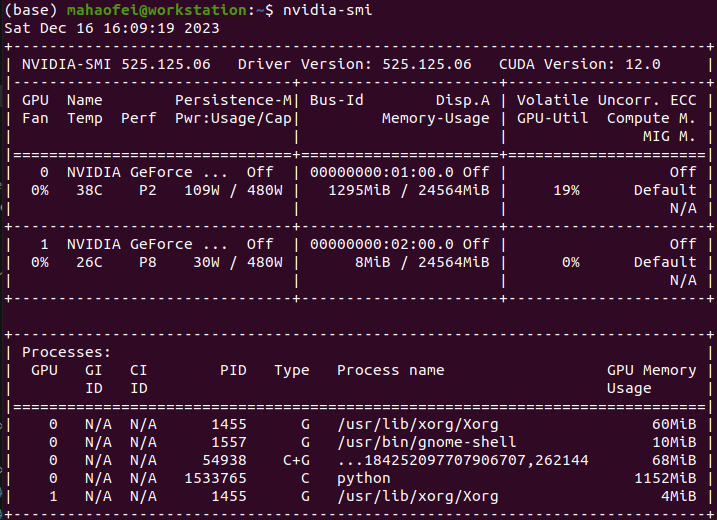Click bus id '00000000:02:00.0'
This screenshot has width=717, height=520.
(x=381, y=244)
